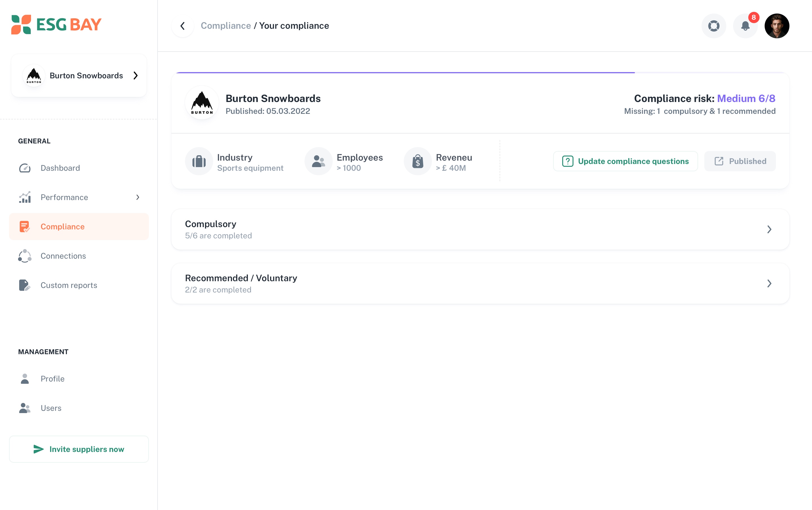Open the Custom reports menu item
The image size is (812, 510).
pyautogui.click(x=79, y=285)
